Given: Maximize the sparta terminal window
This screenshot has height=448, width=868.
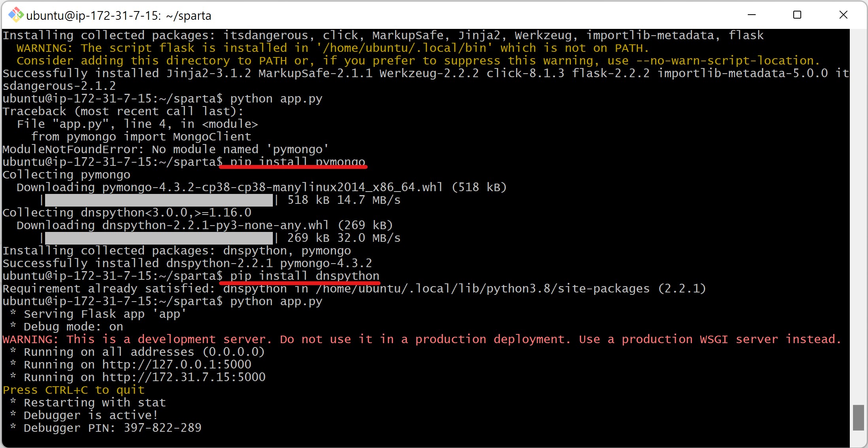Looking at the screenshot, I should [x=797, y=15].
